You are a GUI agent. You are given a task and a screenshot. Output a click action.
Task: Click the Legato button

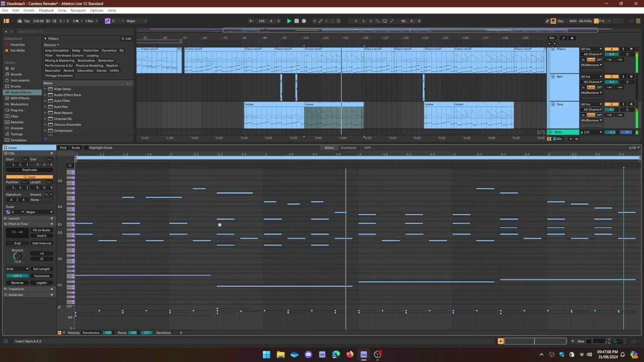point(41,283)
